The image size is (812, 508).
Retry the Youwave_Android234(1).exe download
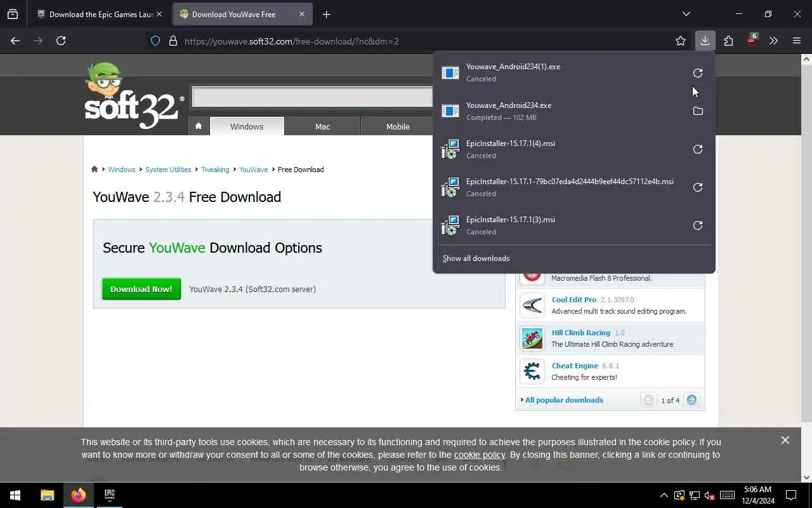698,73
